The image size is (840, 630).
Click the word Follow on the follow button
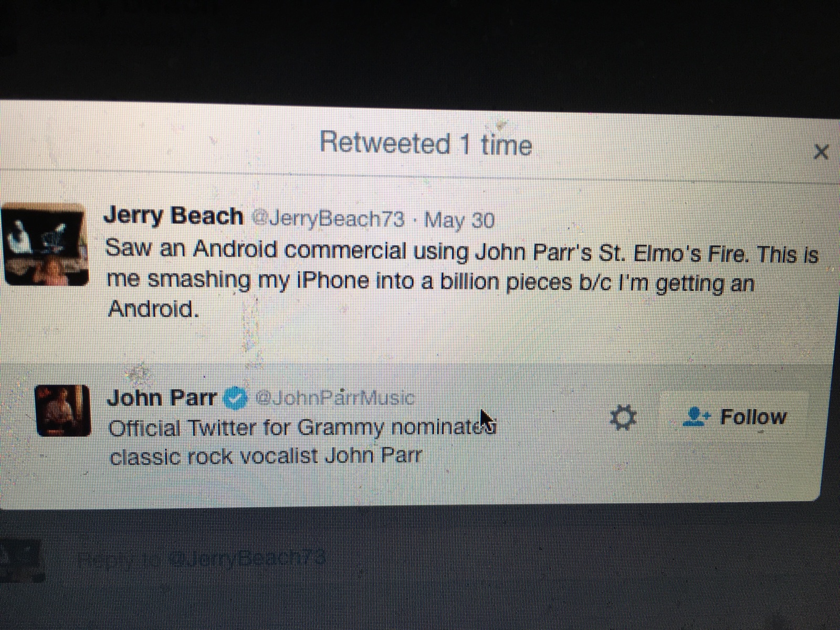753,417
